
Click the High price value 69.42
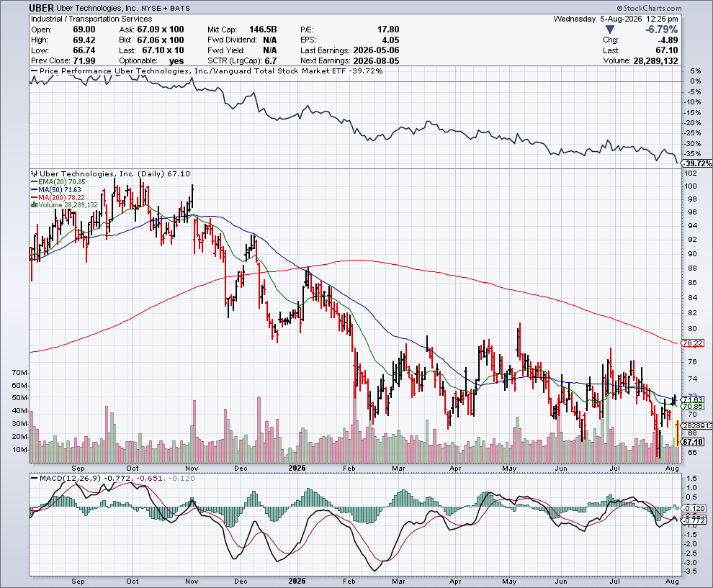coord(84,40)
